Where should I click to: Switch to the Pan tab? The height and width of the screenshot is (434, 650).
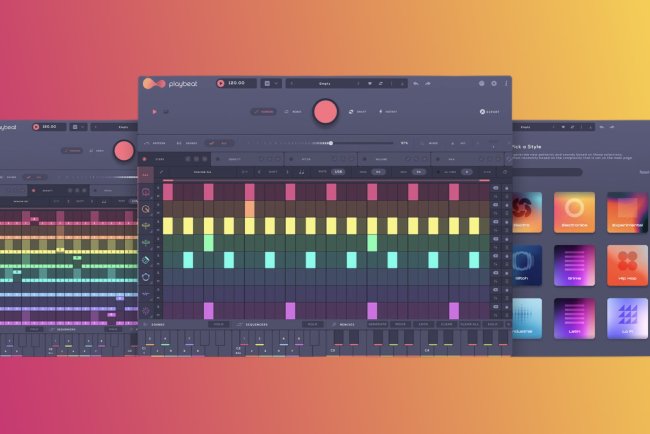point(466,159)
